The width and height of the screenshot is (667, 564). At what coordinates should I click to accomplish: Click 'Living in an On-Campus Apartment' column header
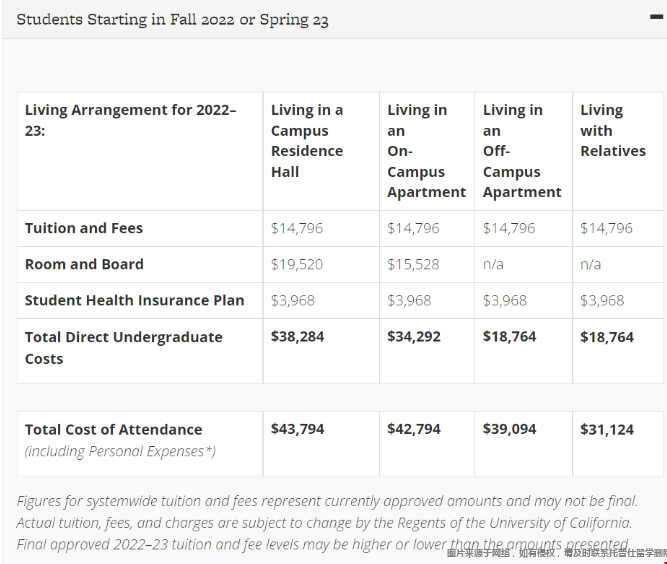tap(426, 151)
